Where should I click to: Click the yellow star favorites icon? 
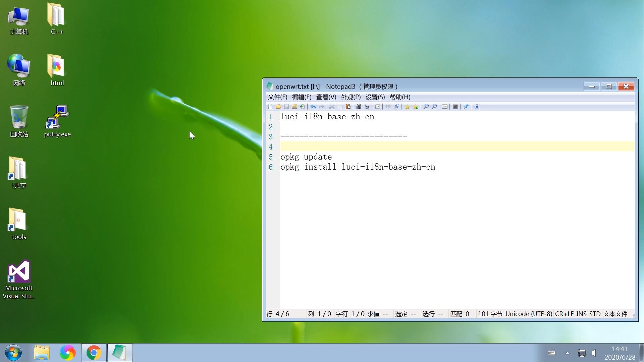pos(407,107)
